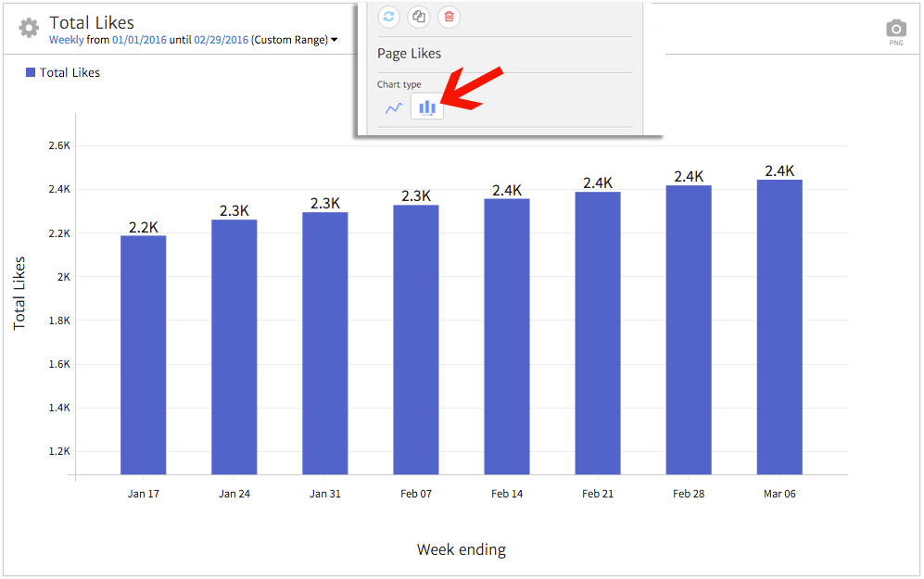924x579 pixels.
Task: Click the Page Likes panel heading
Action: [409, 54]
